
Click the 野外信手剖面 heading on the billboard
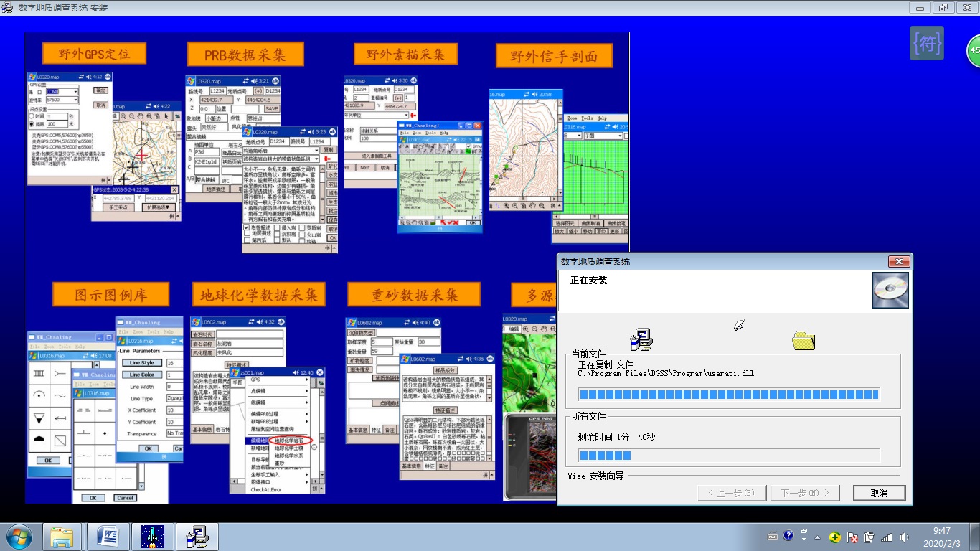click(x=555, y=56)
